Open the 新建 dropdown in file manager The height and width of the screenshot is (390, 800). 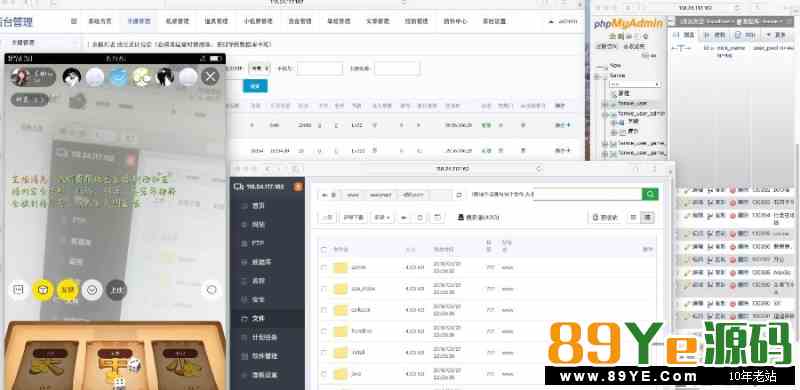(382, 217)
